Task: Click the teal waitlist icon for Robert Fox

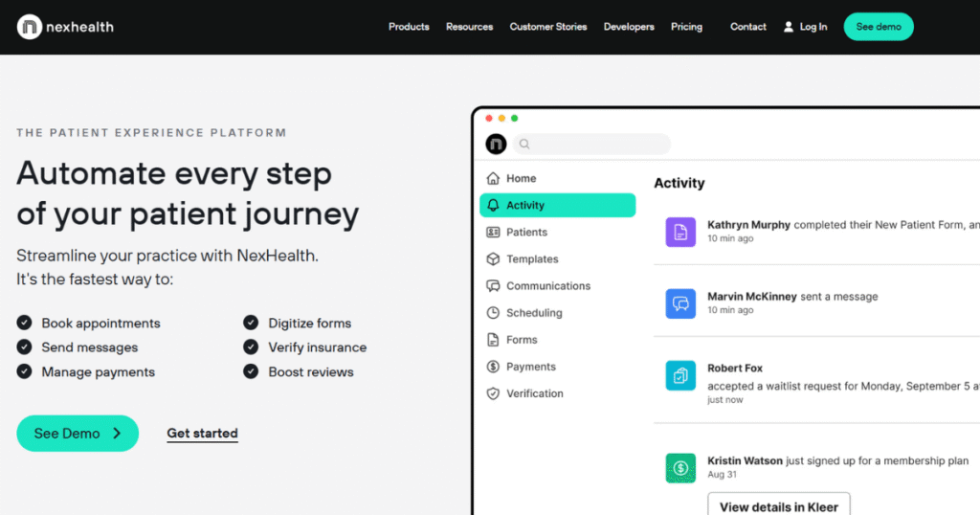Action: 680,375
